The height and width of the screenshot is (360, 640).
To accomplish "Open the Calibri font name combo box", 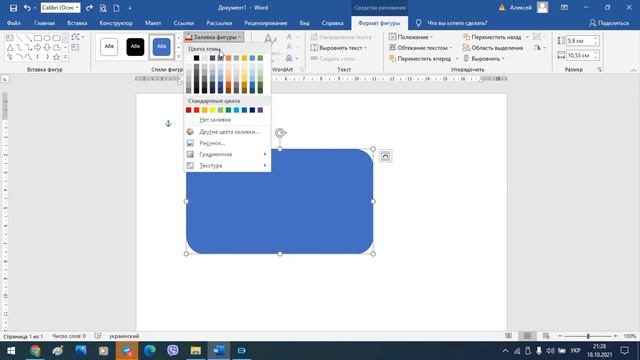I will tap(60, 8).
